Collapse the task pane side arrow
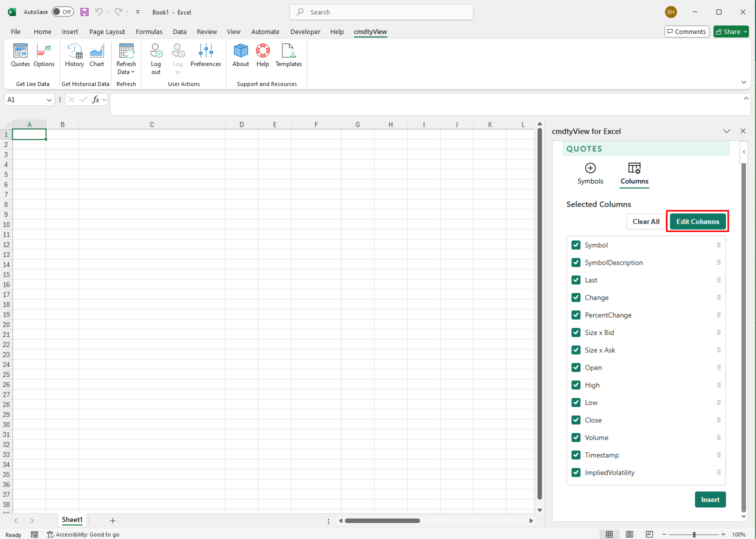This screenshot has height=539, width=756. (744, 151)
